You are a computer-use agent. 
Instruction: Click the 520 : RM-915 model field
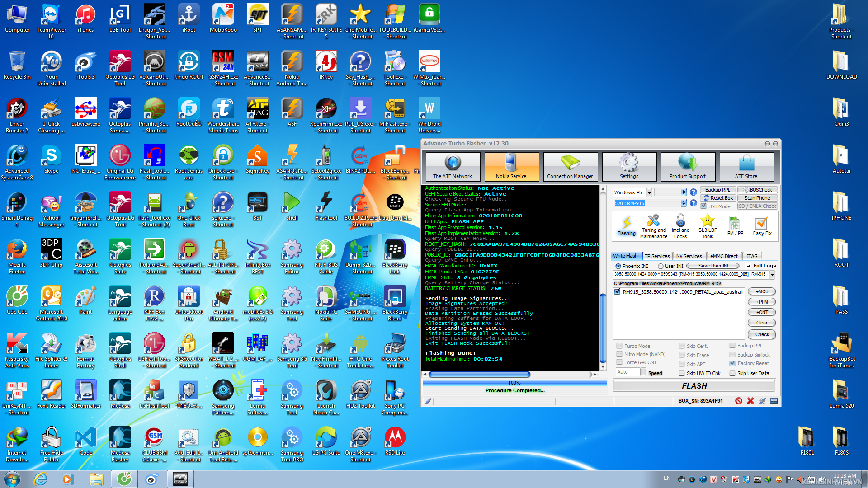pos(646,203)
